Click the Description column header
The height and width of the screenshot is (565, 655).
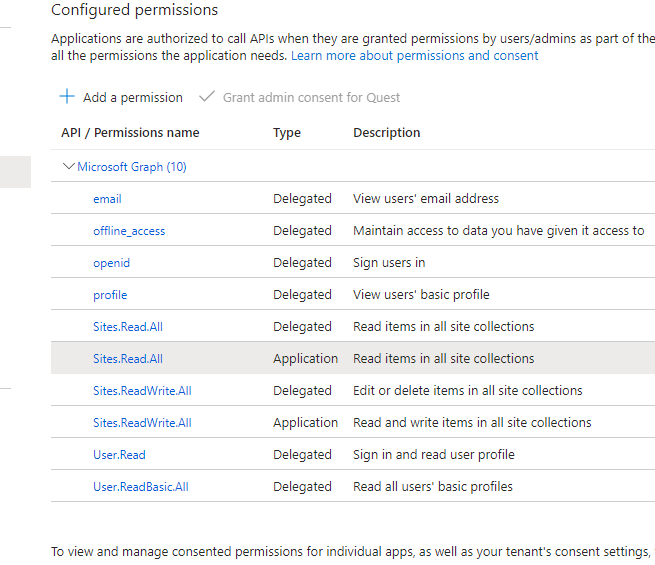(x=386, y=133)
